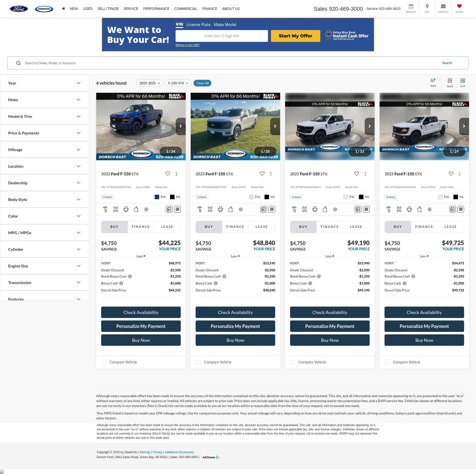This screenshot has height=476, width=476.
Task: Check Compare Vehicle for $49,190 truck
Action: click(293, 362)
